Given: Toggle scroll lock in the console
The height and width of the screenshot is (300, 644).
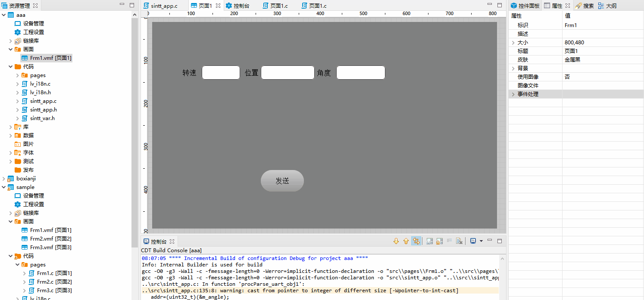Looking at the screenshot, I should (439, 241).
